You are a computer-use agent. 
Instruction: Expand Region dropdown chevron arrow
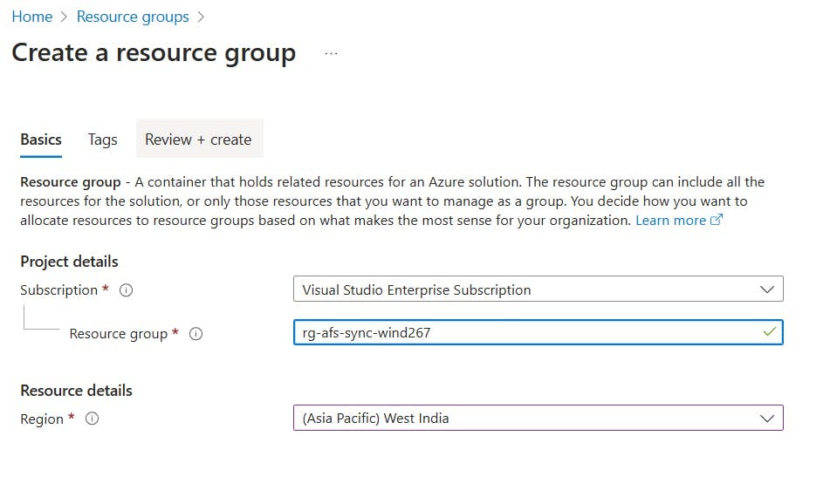767,419
